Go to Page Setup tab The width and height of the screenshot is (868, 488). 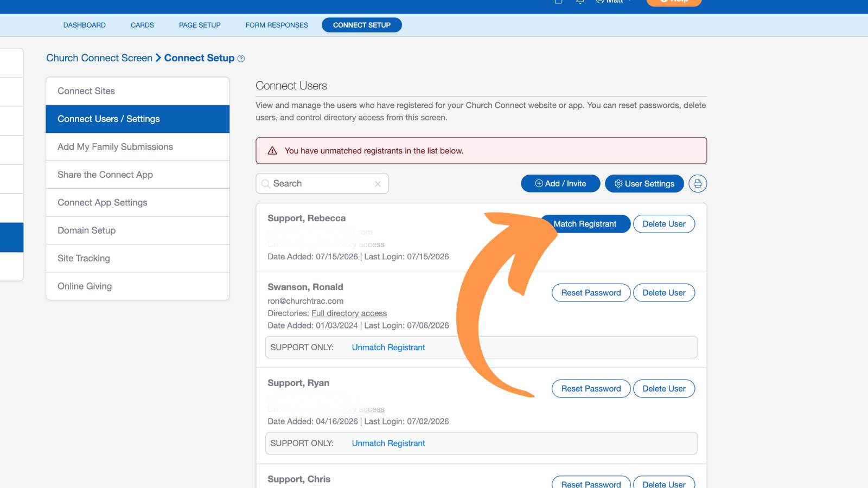(200, 25)
